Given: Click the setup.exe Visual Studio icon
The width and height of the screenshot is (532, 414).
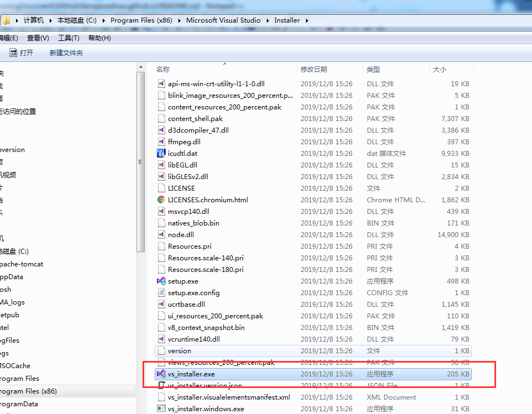Looking at the screenshot, I should pos(161,281).
